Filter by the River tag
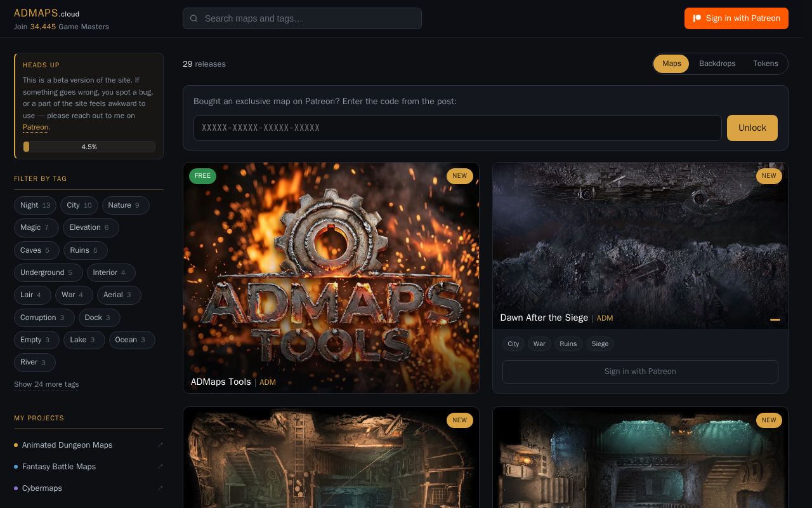 click(35, 363)
